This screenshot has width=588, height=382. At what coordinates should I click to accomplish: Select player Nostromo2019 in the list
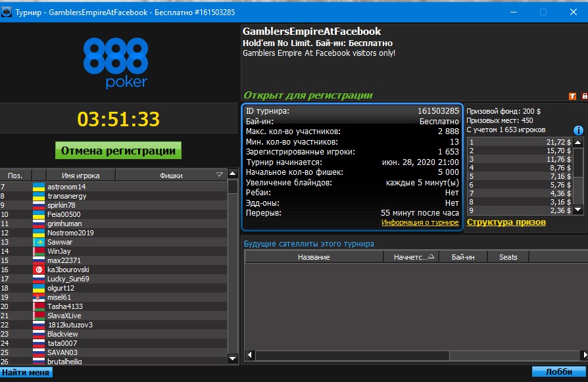coord(114,233)
